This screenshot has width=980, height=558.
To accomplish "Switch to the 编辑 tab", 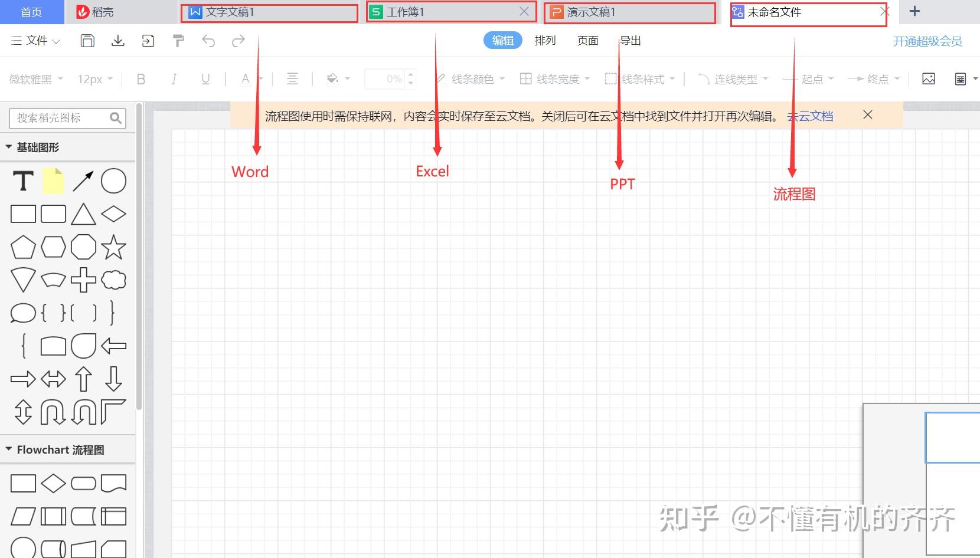I will 503,40.
